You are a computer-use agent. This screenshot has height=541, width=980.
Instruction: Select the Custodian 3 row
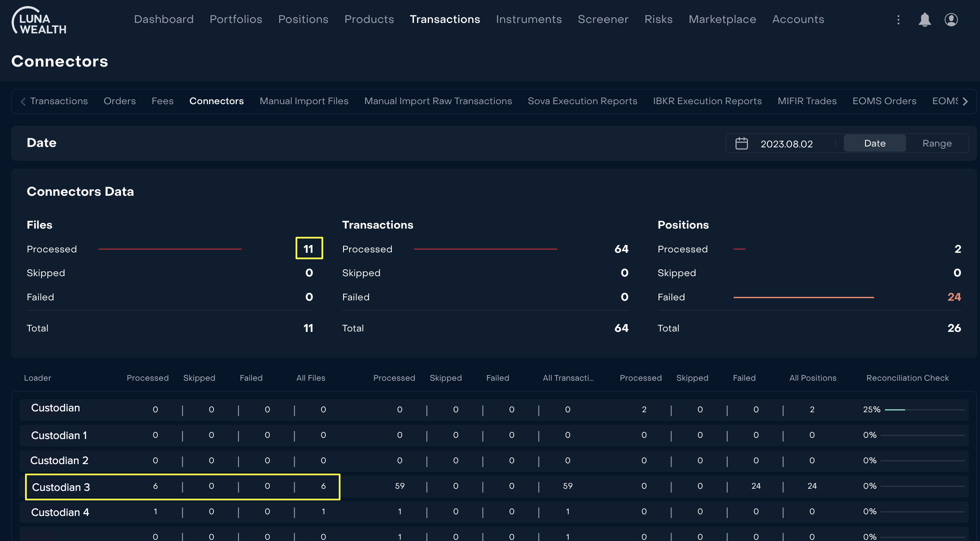point(493,486)
